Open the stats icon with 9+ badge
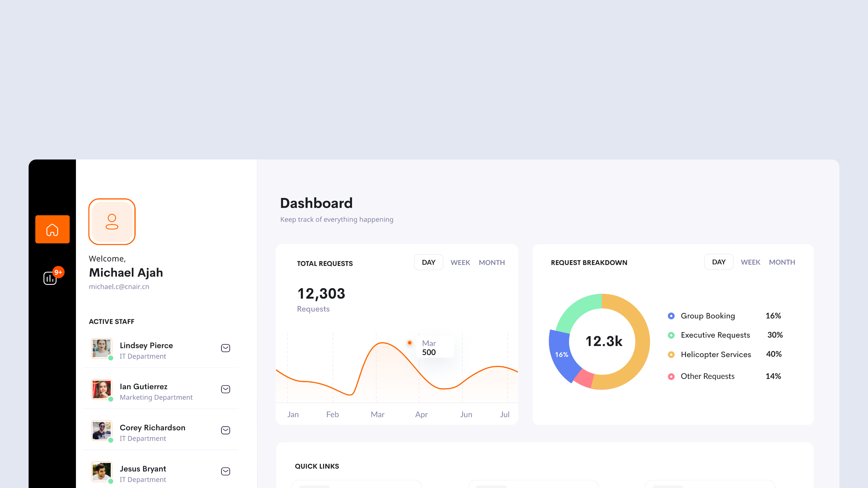This screenshot has width=868, height=488. tap(50, 278)
